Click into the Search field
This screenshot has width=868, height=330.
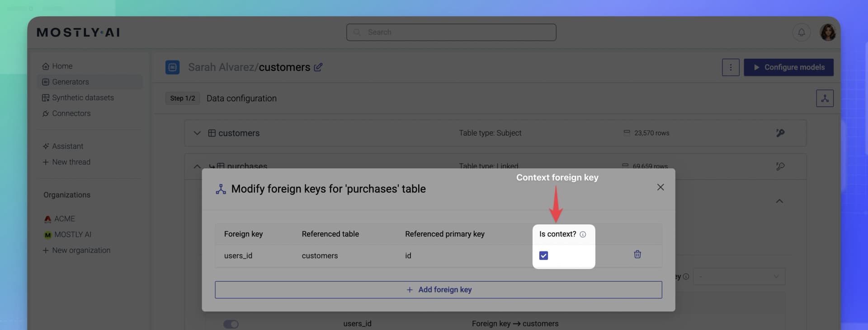451,33
